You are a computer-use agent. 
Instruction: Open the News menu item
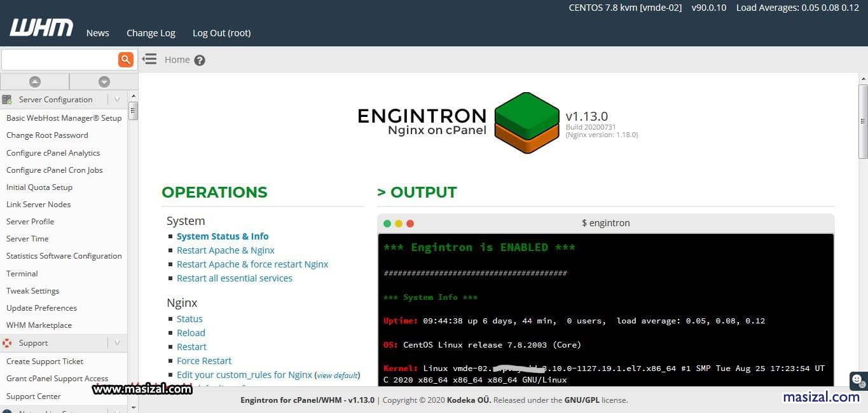coord(98,33)
